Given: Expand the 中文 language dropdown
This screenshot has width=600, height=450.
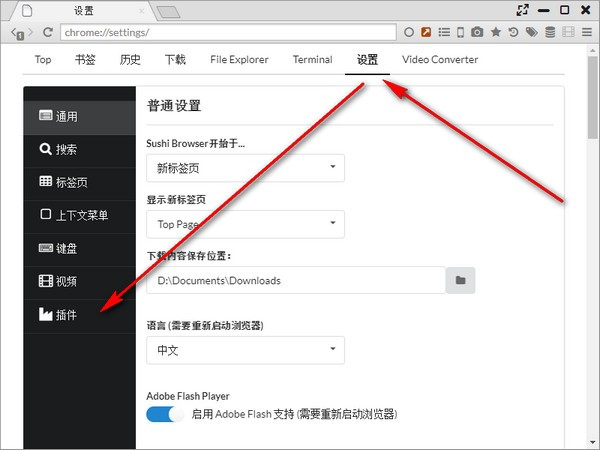Looking at the screenshot, I should [x=245, y=350].
